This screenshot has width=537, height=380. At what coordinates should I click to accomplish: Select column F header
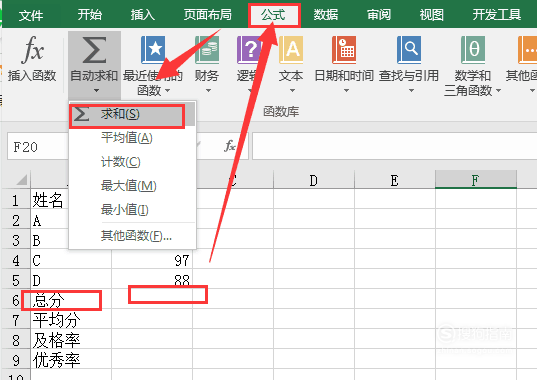[x=476, y=180]
